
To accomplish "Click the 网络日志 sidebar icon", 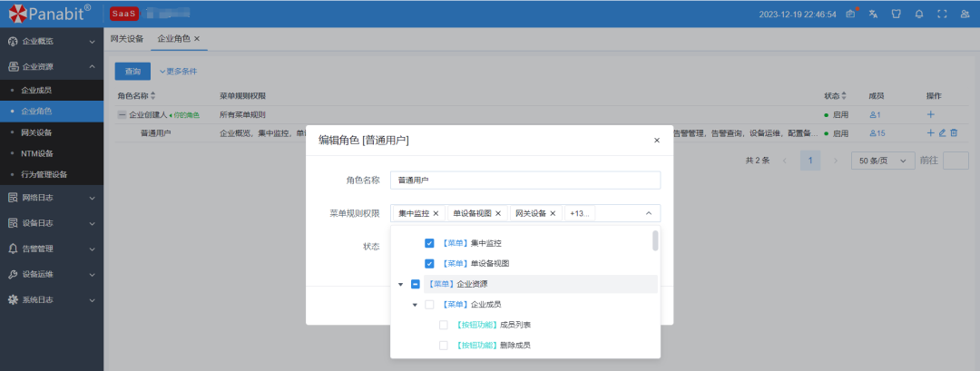I will point(13,198).
